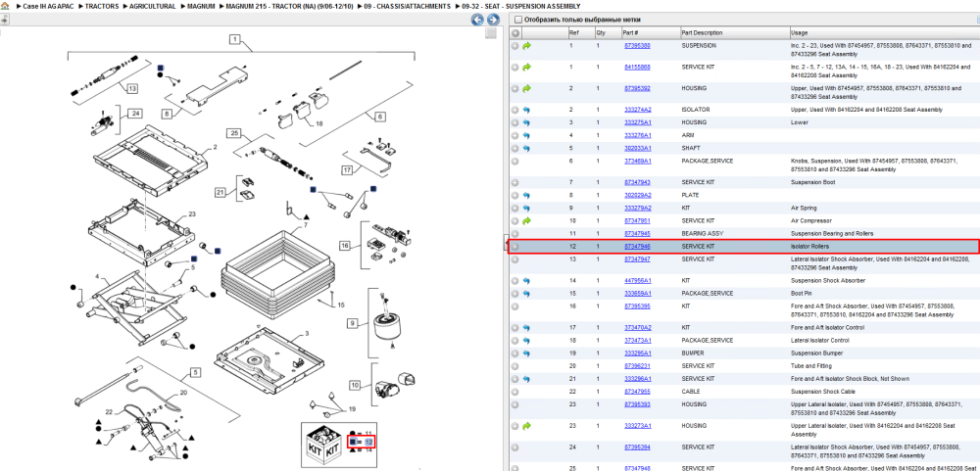Open MAGNUM 215 - TRACTOR breadcrumb
The width and height of the screenshot is (980, 471).
click(289, 6)
